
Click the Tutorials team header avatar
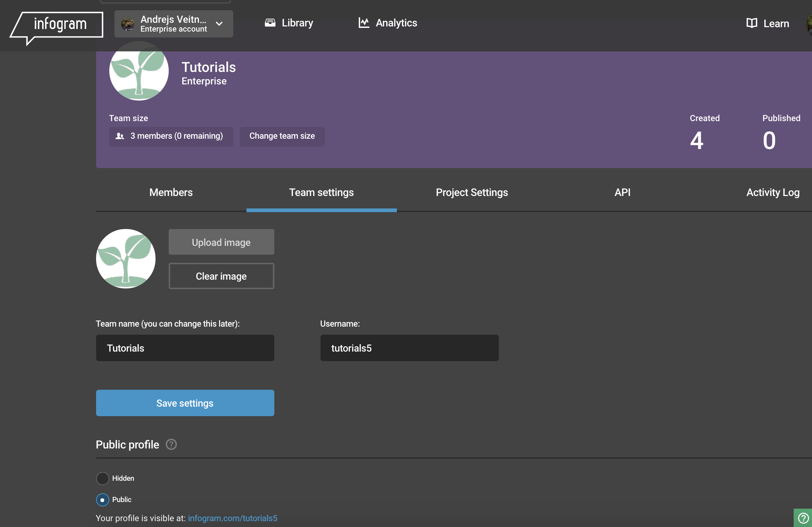tap(139, 71)
